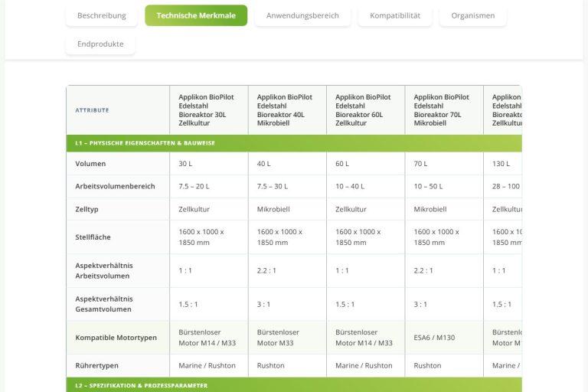The width and height of the screenshot is (588, 392).
Task: Click the 1600 x 1000 x 1850 mm cell for 70L
Action: coord(444,237)
